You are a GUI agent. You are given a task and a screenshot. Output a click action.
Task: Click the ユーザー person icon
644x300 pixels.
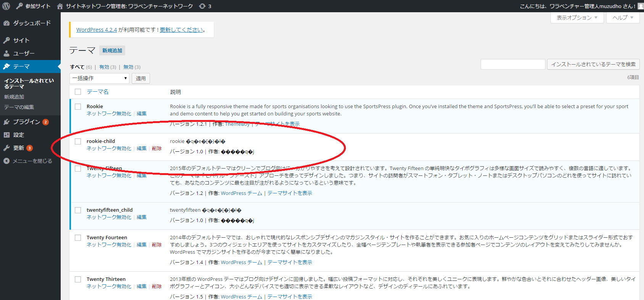6,54
